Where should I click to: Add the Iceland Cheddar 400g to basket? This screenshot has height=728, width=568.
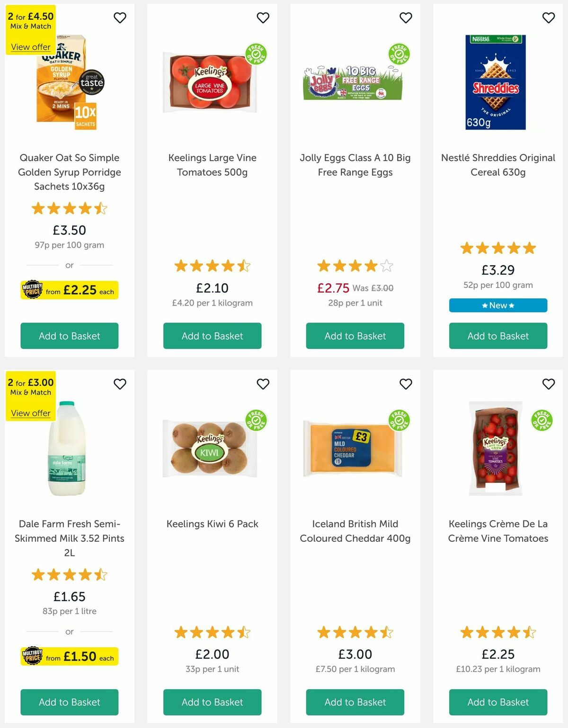pos(355,702)
